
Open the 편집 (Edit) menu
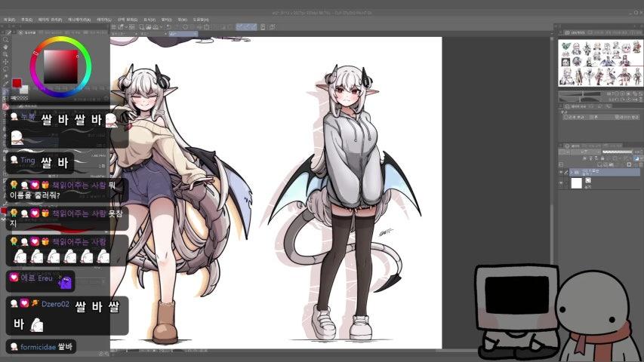pos(27,19)
